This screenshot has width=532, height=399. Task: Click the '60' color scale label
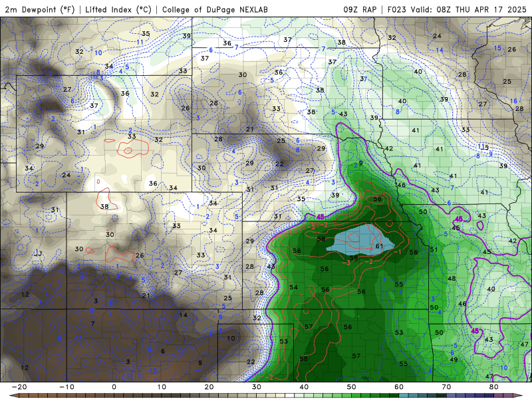click(399, 387)
